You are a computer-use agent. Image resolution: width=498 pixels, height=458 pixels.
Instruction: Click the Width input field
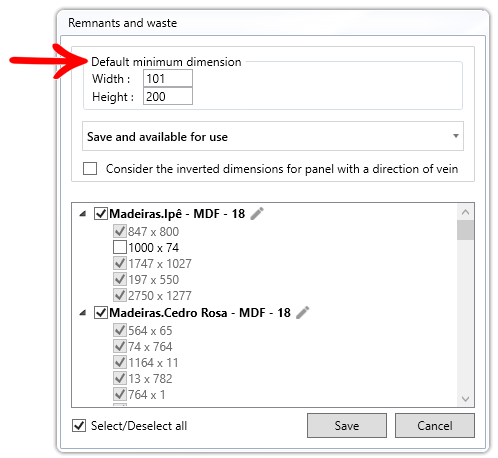pos(168,78)
